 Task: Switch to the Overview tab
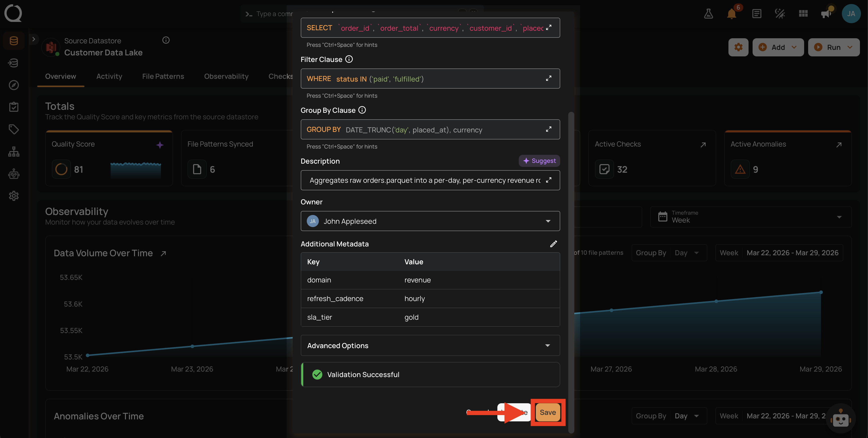pos(61,76)
